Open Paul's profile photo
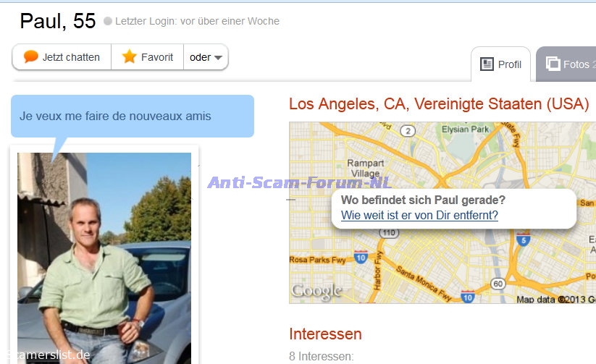 pyautogui.click(x=104, y=258)
